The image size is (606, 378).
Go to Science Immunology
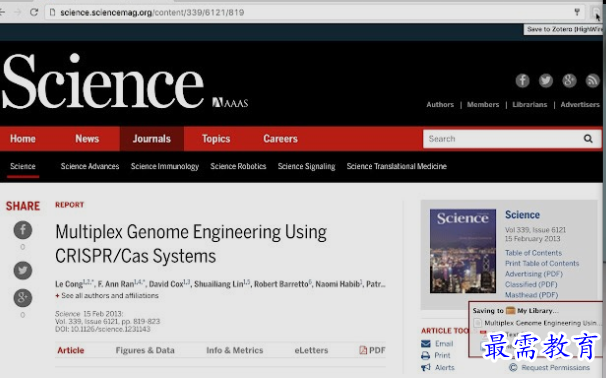tap(165, 166)
